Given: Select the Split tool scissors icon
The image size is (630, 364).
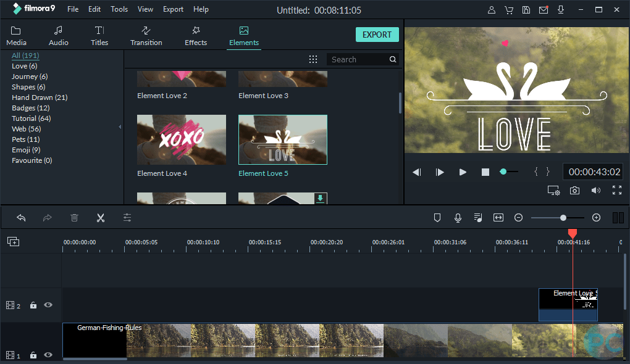Looking at the screenshot, I should coord(101,218).
